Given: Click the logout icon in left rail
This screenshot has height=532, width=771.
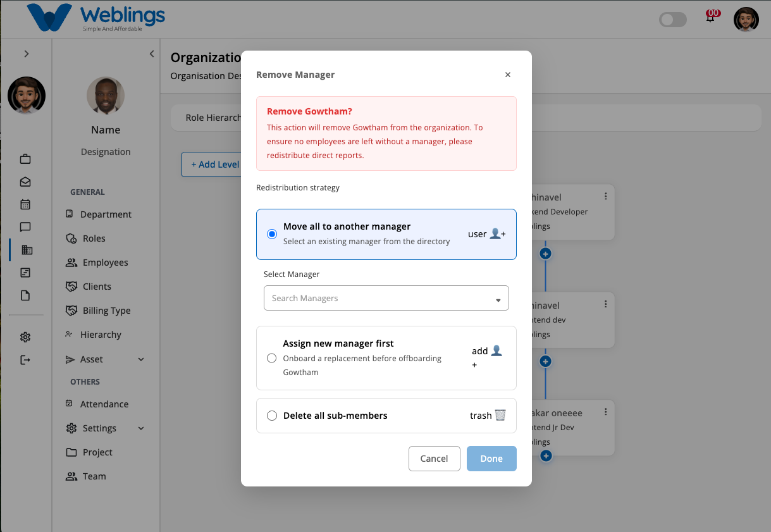Looking at the screenshot, I should [x=25, y=360].
